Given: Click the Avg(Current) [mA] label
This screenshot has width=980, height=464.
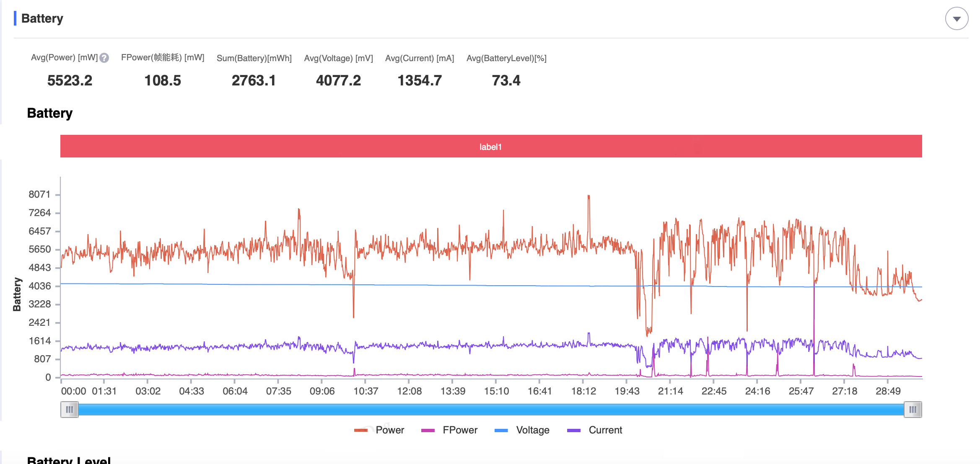Looking at the screenshot, I should (420, 58).
